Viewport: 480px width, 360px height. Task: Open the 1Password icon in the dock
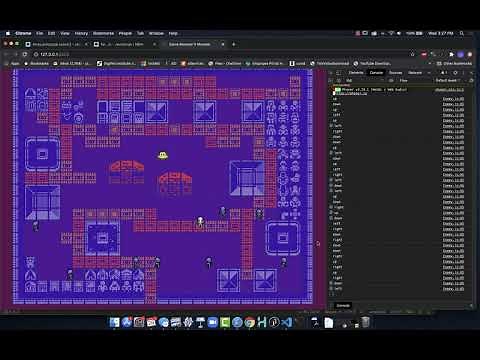274,322
